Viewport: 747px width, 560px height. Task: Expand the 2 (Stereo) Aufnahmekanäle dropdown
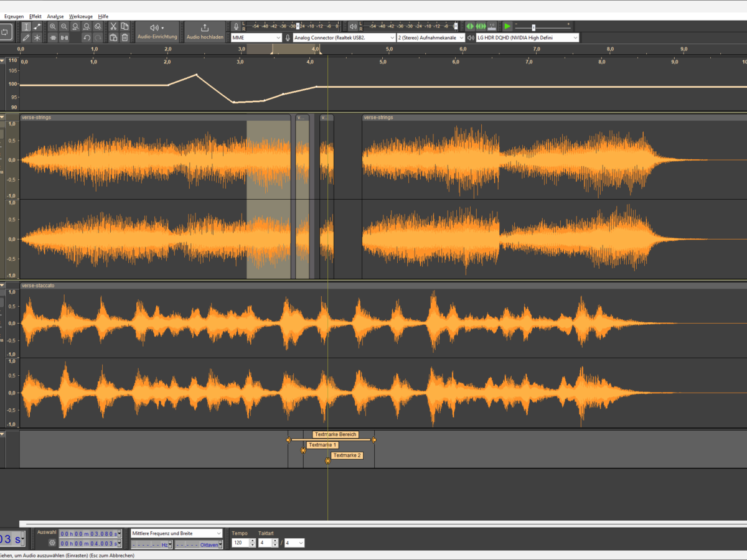click(431, 38)
